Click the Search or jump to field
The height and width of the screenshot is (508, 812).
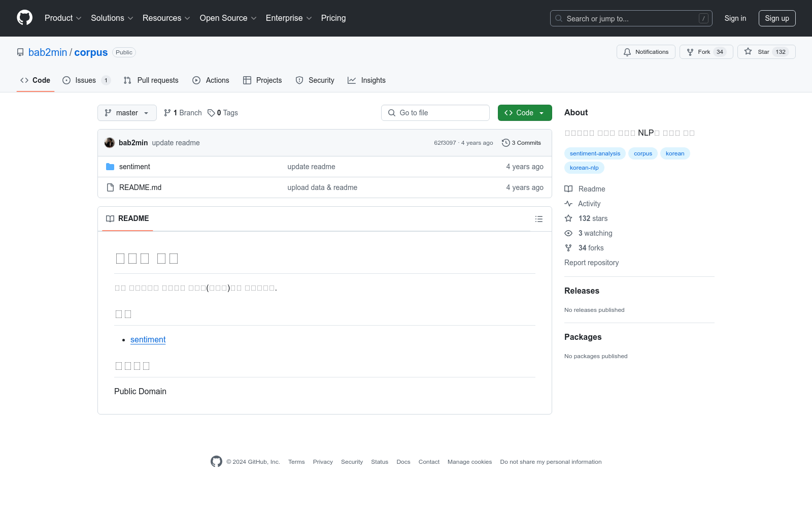631,18
